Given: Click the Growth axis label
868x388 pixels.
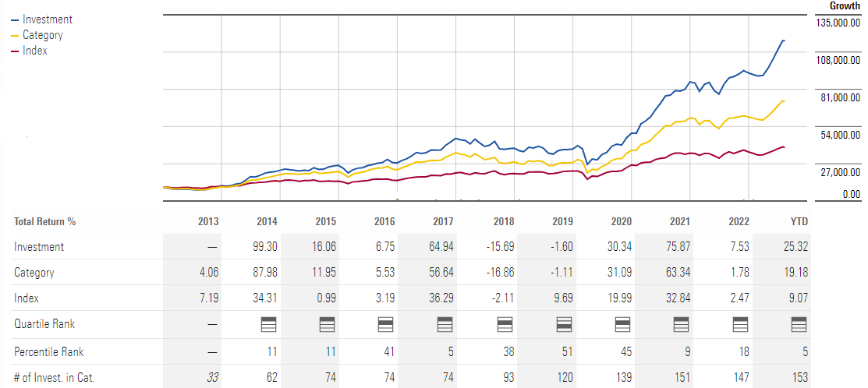Looking at the screenshot, I should [x=844, y=5].
